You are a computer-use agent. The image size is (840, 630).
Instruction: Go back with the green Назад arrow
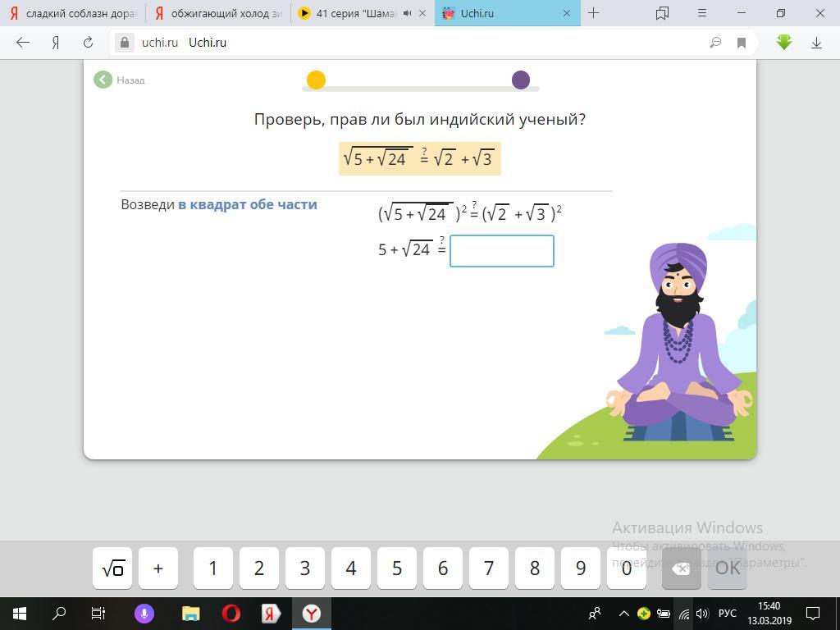103,80
